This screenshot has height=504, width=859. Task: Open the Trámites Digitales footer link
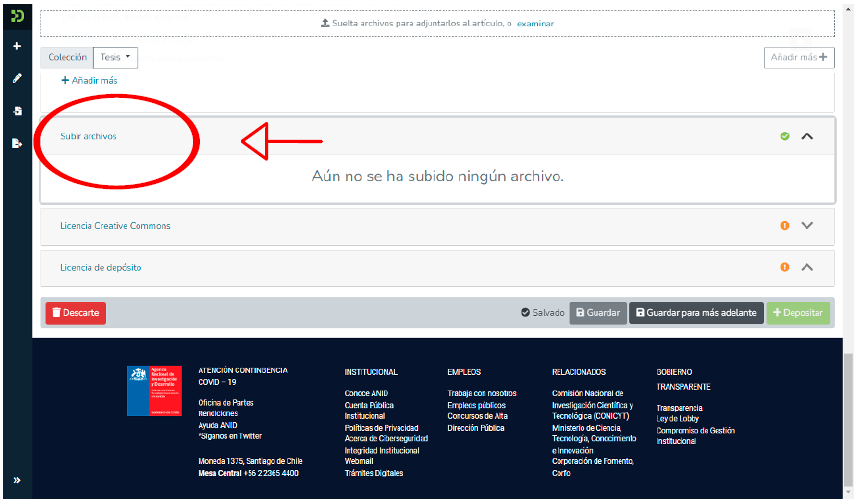point(374,473)
